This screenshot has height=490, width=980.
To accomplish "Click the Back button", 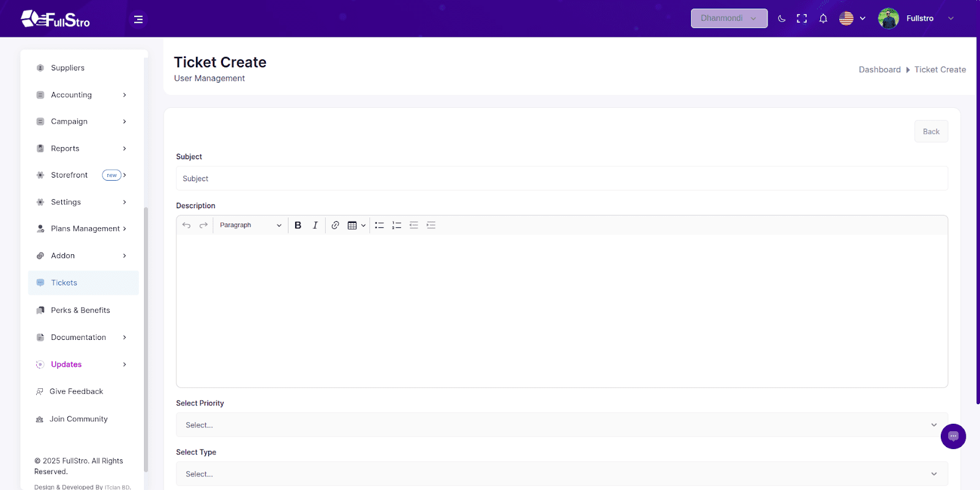I will 931,132.
